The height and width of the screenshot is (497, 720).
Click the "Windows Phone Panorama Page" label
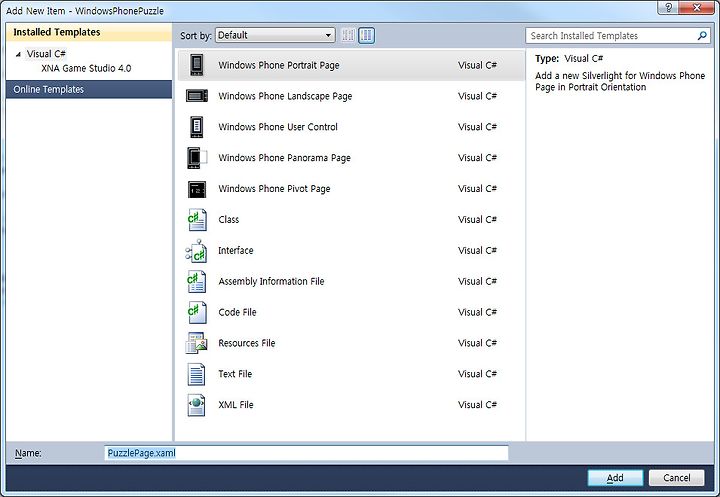click(x=284, y=158)
